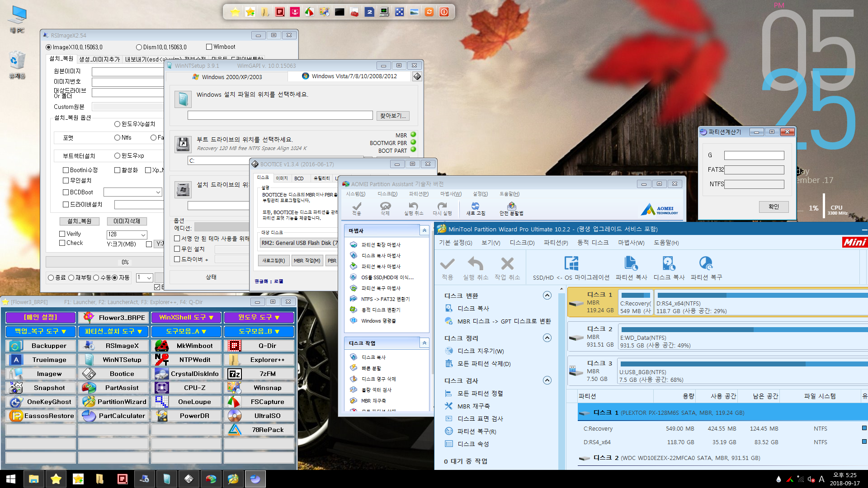Open Windows Start button on taskbar
This screenshot has height=488, width=868.
11,479
